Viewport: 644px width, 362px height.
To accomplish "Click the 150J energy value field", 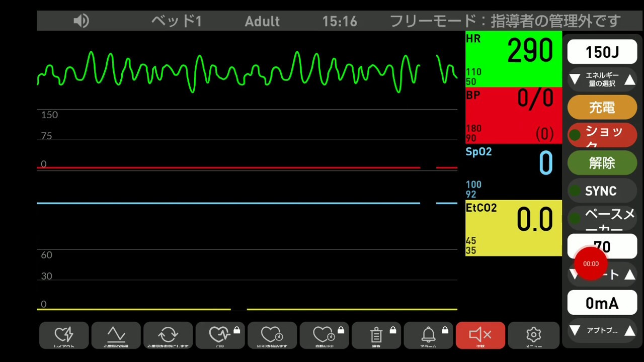I will coord(602,52).
